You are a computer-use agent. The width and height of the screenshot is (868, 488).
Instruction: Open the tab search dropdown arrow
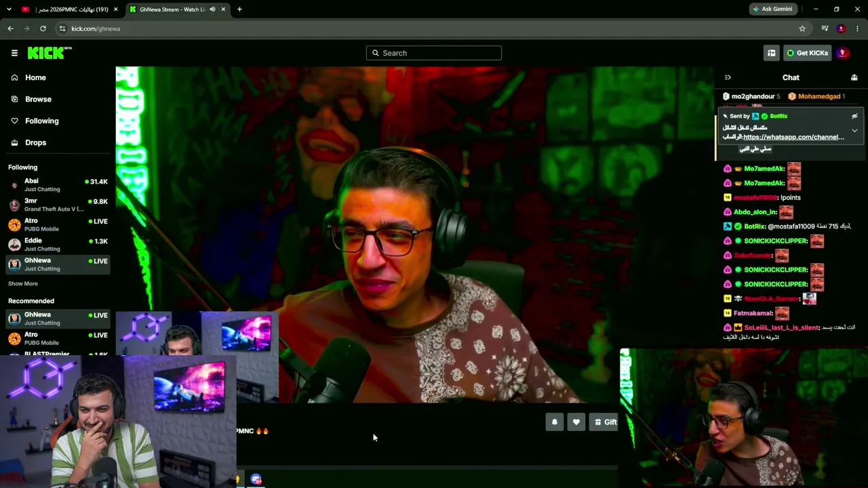click(9, 9)
